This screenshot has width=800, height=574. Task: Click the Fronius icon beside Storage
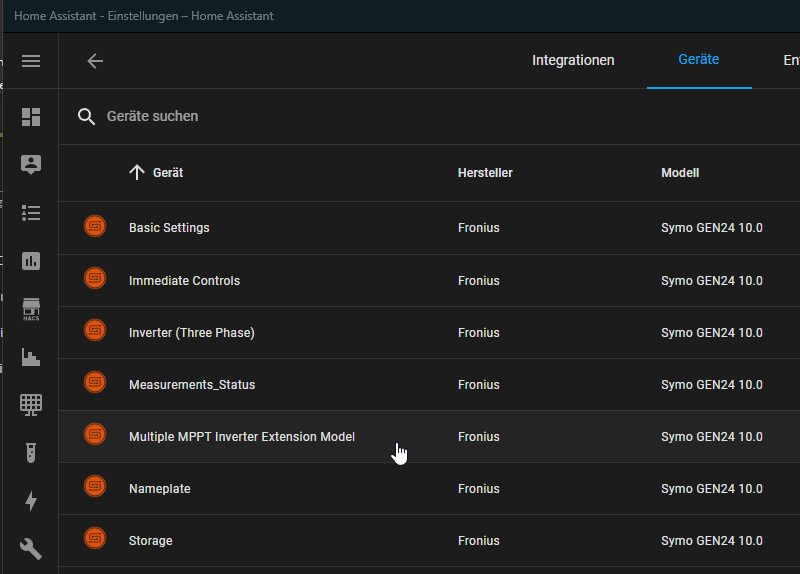tap(95, 541)
